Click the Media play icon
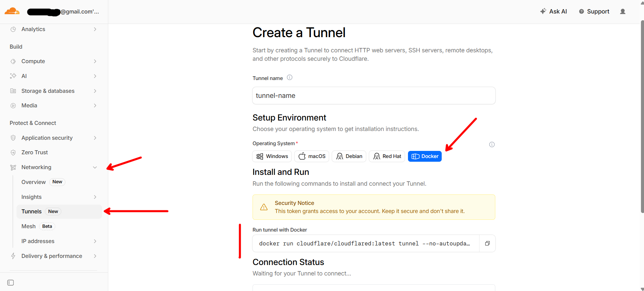 [x=13, y=106]
